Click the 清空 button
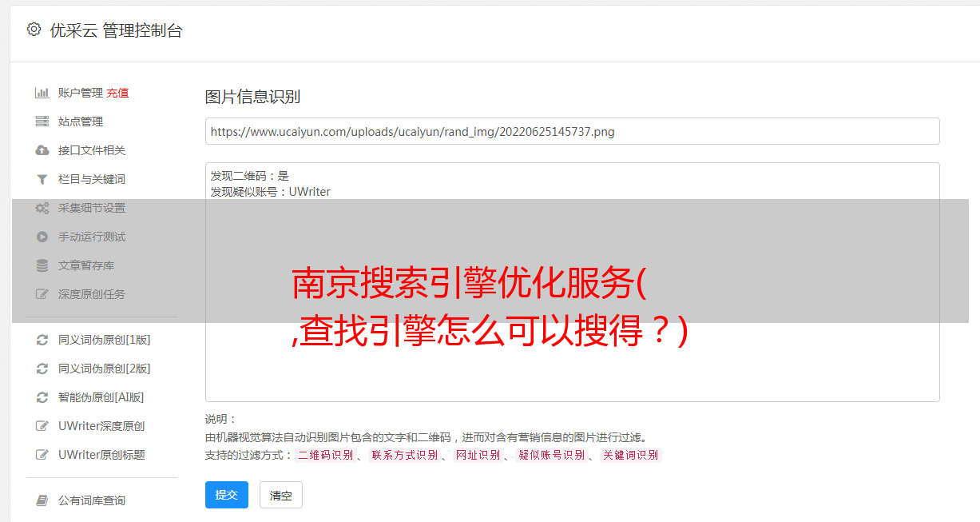 [x=281, y=495]
